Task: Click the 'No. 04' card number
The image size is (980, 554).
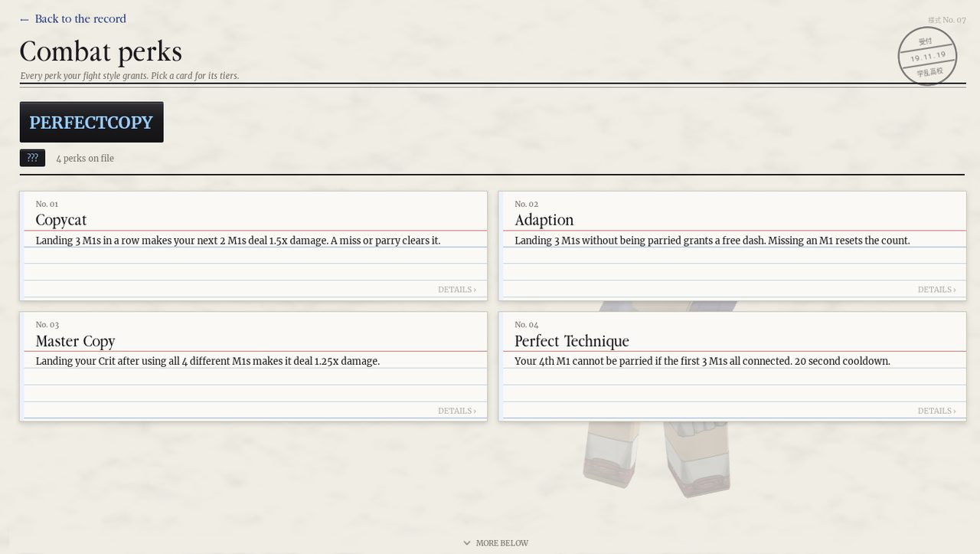Action: tap(527, 325)
